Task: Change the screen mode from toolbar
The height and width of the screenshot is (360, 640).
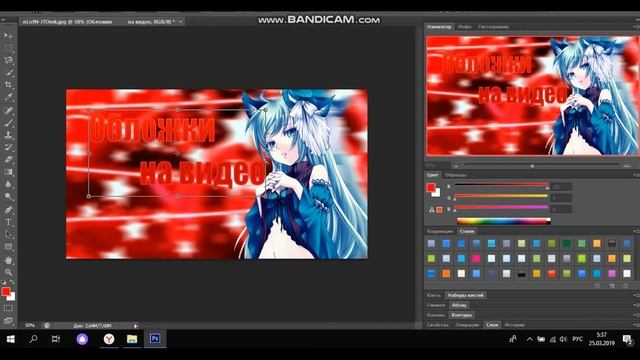Action: pos(8,321)
